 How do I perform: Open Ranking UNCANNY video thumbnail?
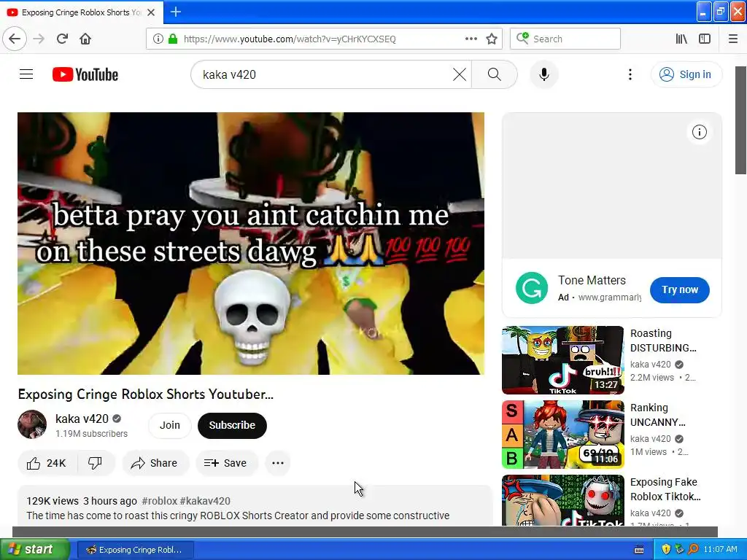pos(562,435)
